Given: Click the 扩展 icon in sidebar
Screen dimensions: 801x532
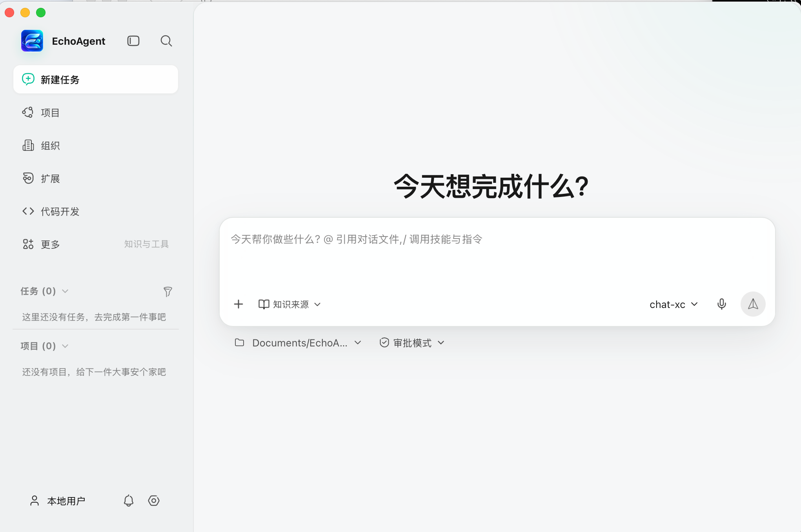Looking at the screenshot, I should coord(28,178).
